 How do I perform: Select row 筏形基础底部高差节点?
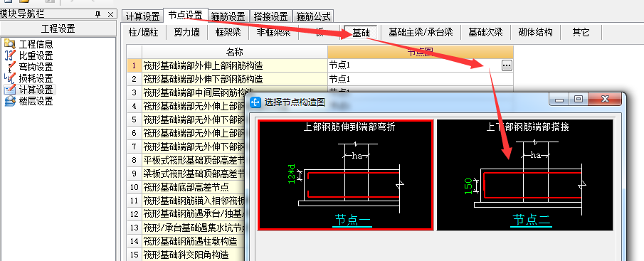pyautogui.click(x=194, y=187)
